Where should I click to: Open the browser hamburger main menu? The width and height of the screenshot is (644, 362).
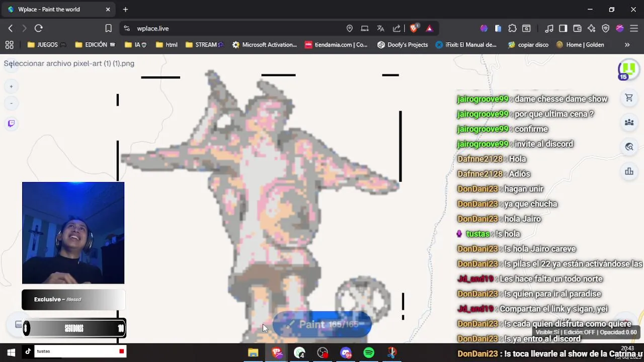[634, 29]
